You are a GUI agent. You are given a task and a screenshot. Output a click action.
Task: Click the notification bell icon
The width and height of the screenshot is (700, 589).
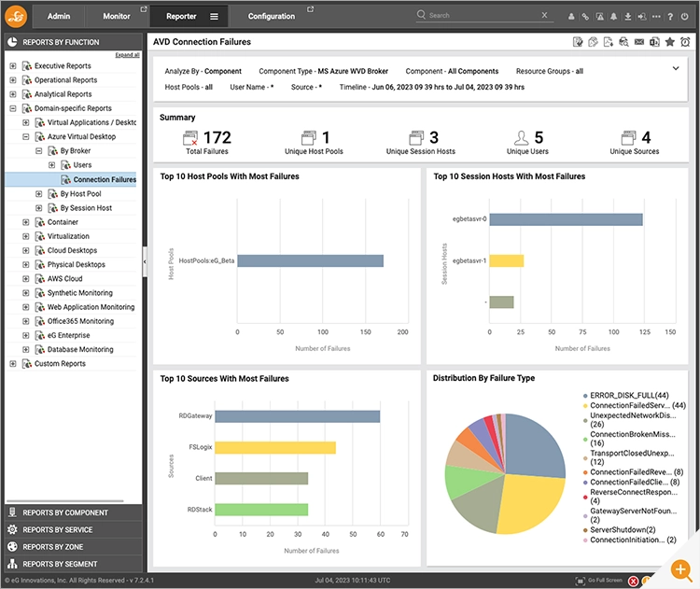point(614,17)
